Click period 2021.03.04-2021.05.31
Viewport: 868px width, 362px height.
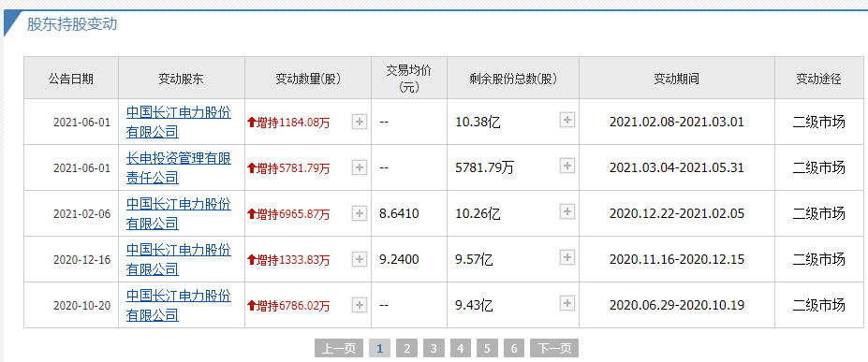676,168
